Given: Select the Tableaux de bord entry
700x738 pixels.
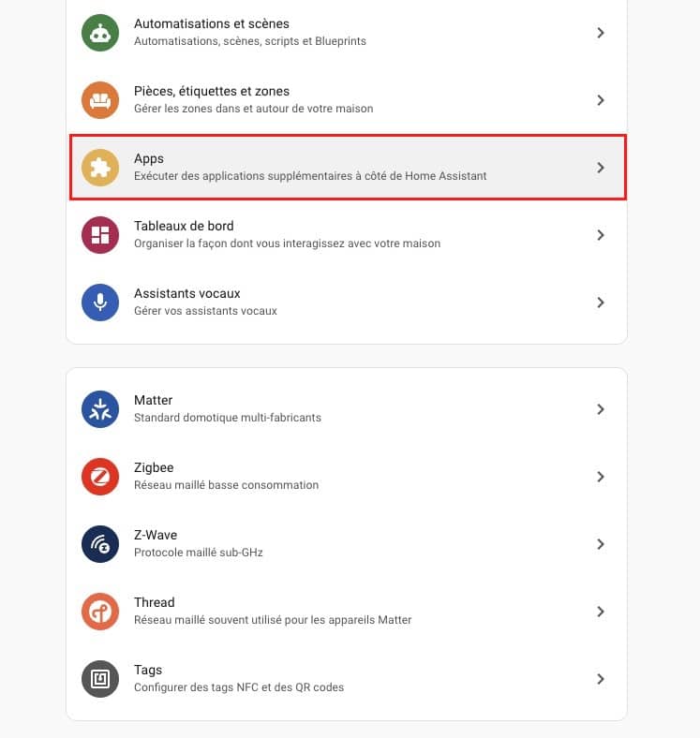Looking at the screenshot, I should [x=184, y=227].
